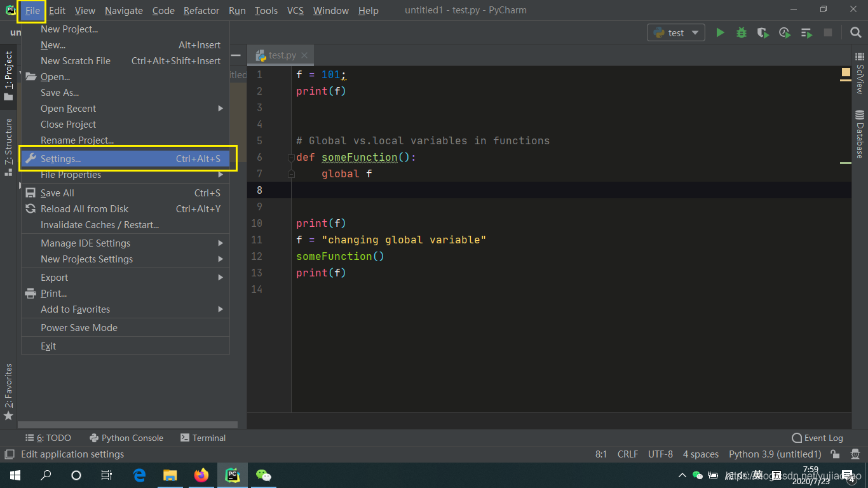Viewport: 868px width, 488px height.
Task: Open the Navigate menu
Action: click(x=124, y=11)
